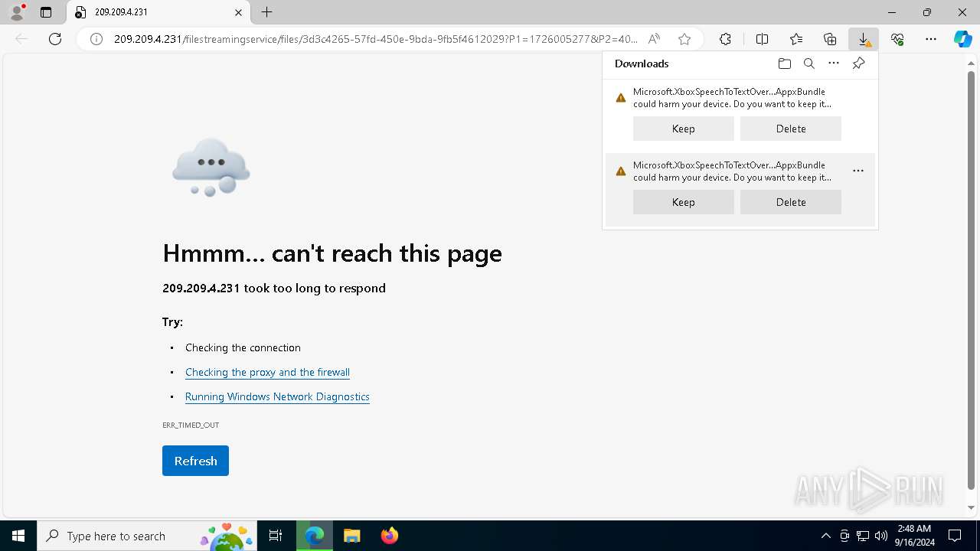Open Running Windows Network Diagnostics link
The image size is (980, 551).
tap(277, 396)
